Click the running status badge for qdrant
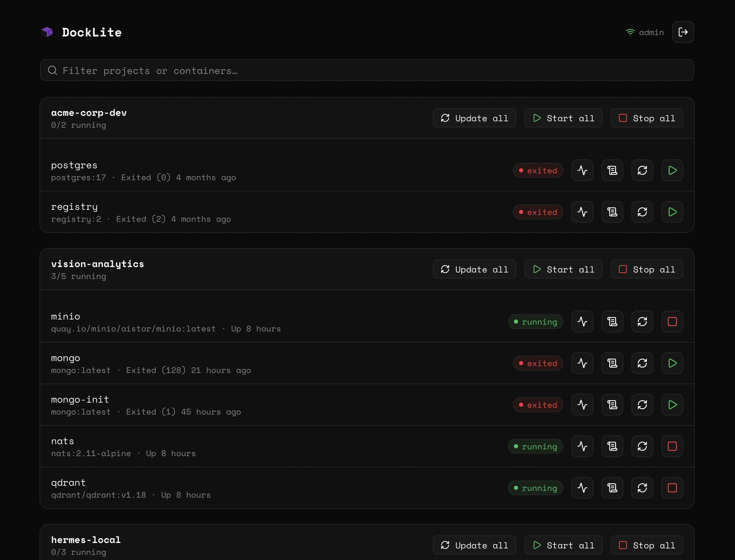 coord(535,488)
